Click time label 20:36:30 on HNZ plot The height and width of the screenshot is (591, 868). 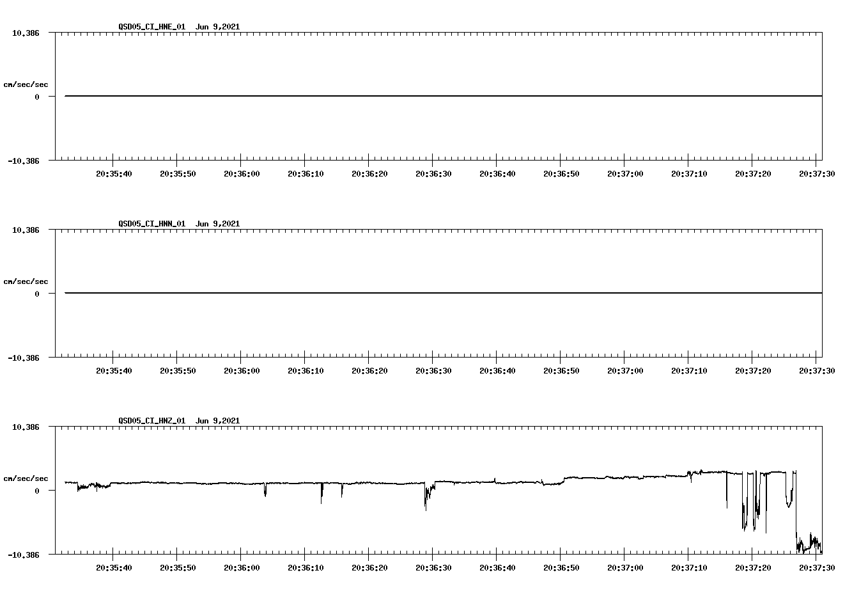click(x=433, y=567)
